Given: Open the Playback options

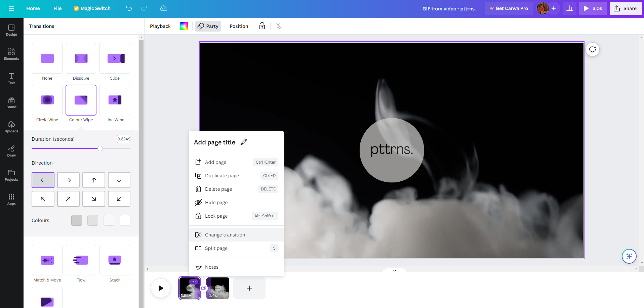Looking at the screenshot, I should (160, 26).
